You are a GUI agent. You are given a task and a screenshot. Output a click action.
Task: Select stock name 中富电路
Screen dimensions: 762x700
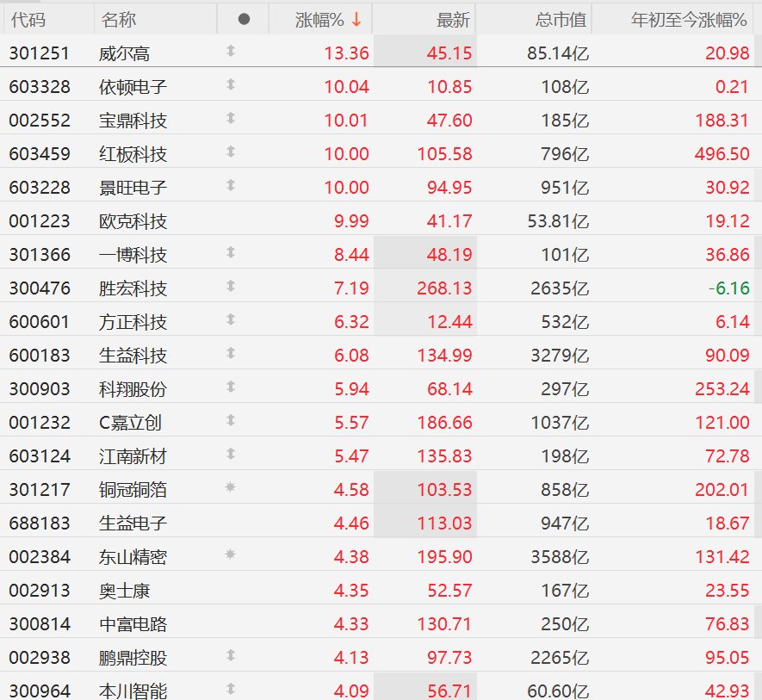coord(133,623)
